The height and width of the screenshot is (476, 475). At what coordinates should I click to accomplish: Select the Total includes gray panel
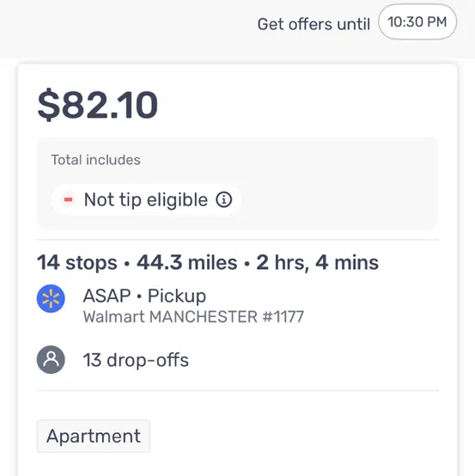tap(237, 184)
